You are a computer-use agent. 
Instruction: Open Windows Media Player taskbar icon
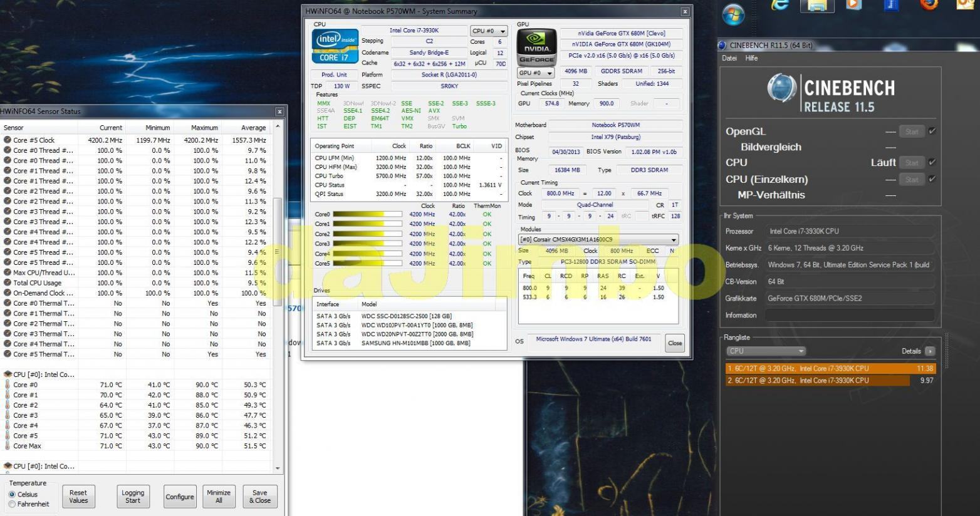click(x=853, y=5)
